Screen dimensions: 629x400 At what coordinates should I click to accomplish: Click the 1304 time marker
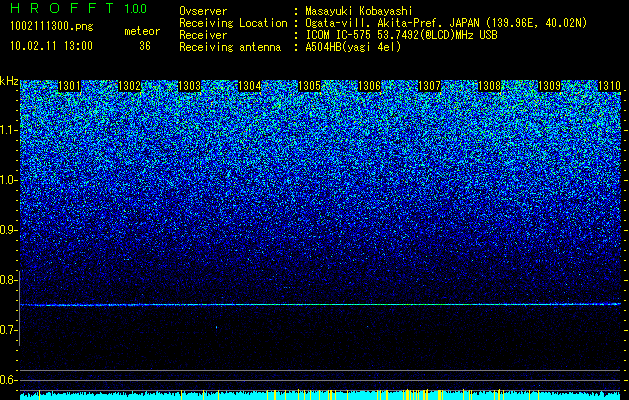[x=250, y=86]
